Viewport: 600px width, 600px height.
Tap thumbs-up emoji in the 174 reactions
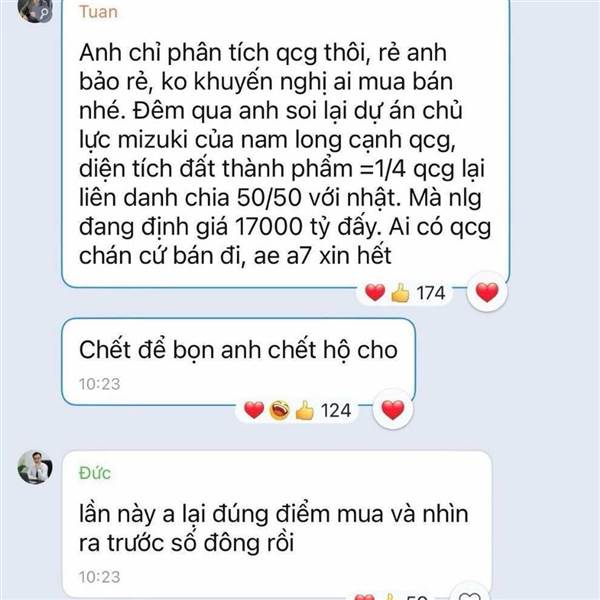pos(400,293)
